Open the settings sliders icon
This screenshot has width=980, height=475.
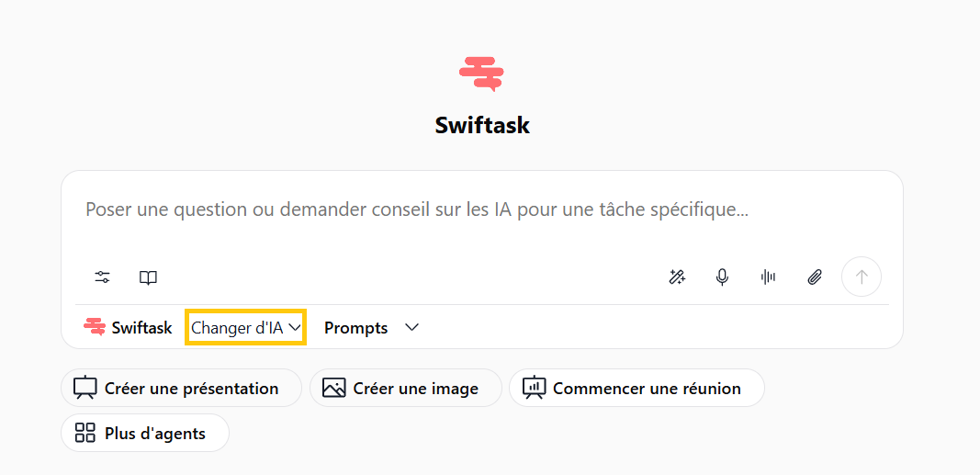coord(103,277)
